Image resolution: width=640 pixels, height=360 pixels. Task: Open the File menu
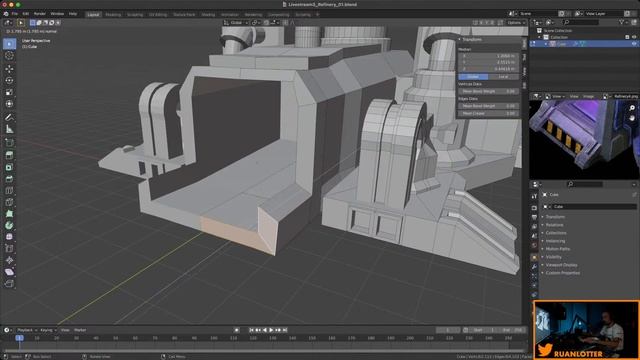(x=14, y=14)
